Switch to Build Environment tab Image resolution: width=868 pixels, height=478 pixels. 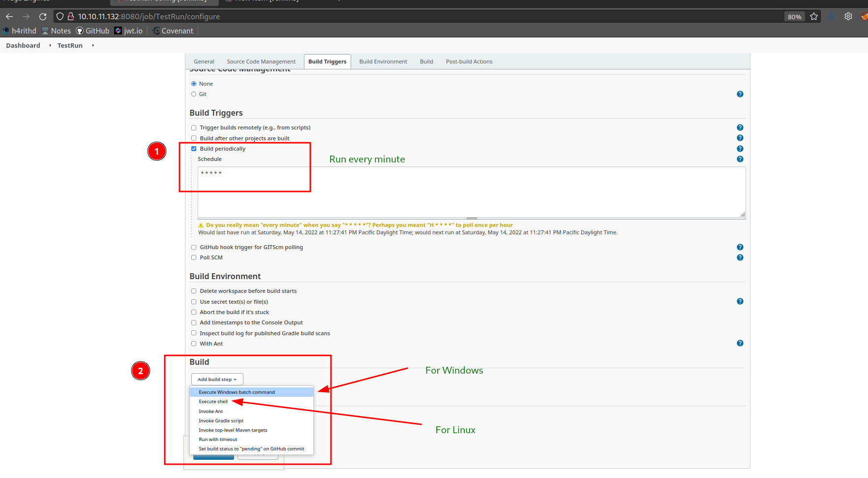tap(383, 62)
